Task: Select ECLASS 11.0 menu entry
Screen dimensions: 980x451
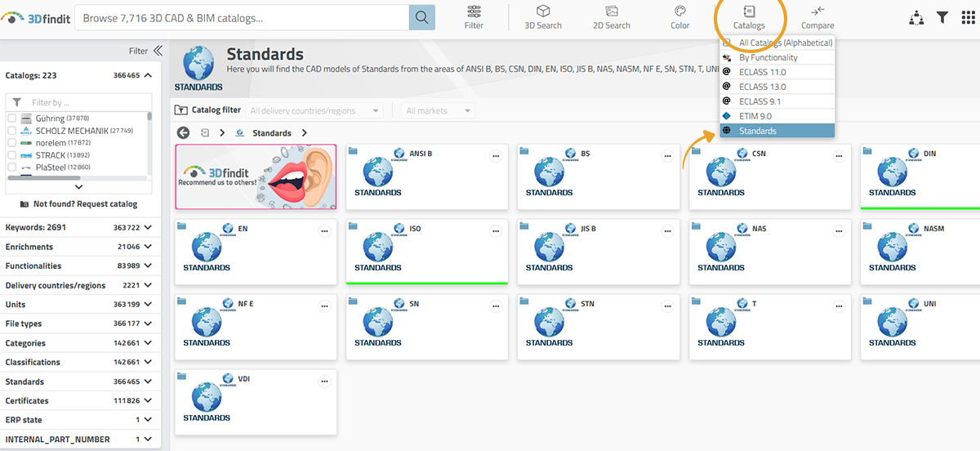Action: point(777,72)
